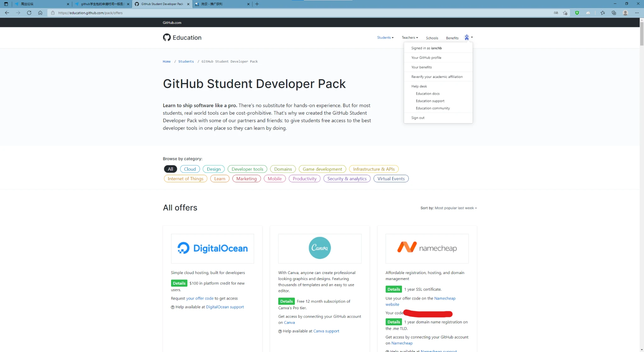644x352 pixels.
Task: Click the help icon by DigitalOcean support
Action: pyautogui.click(x=173, y=307)
